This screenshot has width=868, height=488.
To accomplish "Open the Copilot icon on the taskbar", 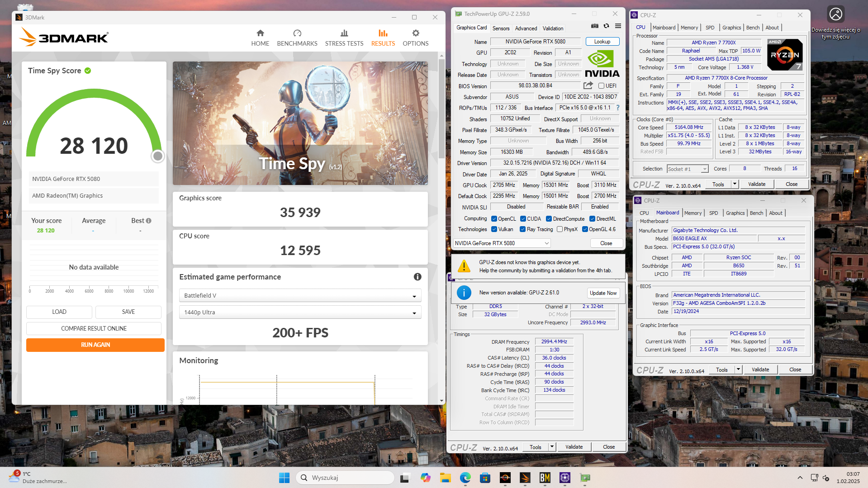I will pos(425,478).
